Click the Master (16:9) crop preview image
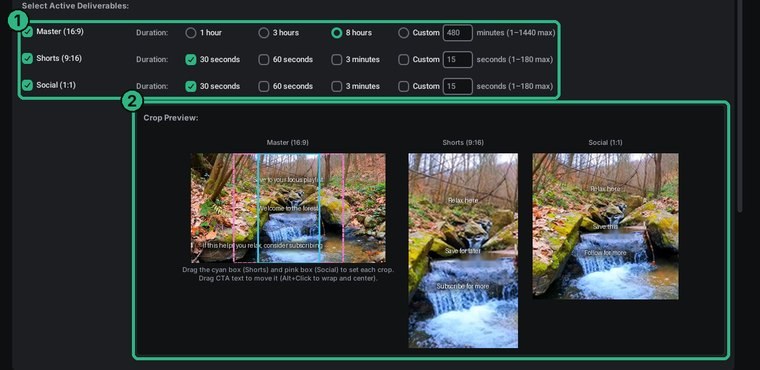Viewport: 760px width, 370px height. 288,208
